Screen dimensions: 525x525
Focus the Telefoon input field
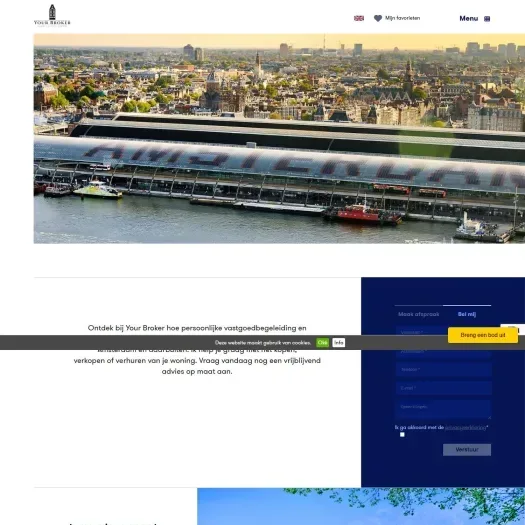click(x=443, y=370)
